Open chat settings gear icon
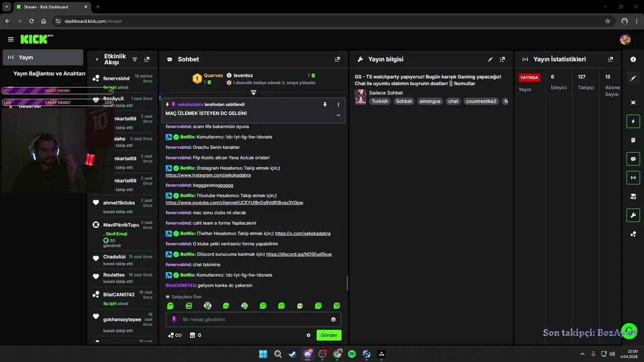The width and height of the screenshot is (644, 362). pos(308,335)
